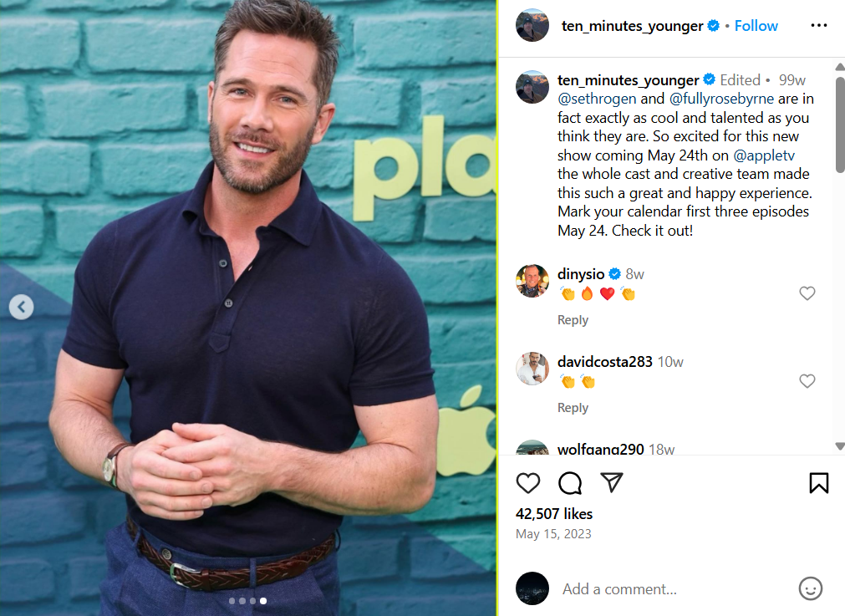The height and width of the screenshot is (616, 845).
Task: Reply to dinysio's comment
Action: coord(573,320)
